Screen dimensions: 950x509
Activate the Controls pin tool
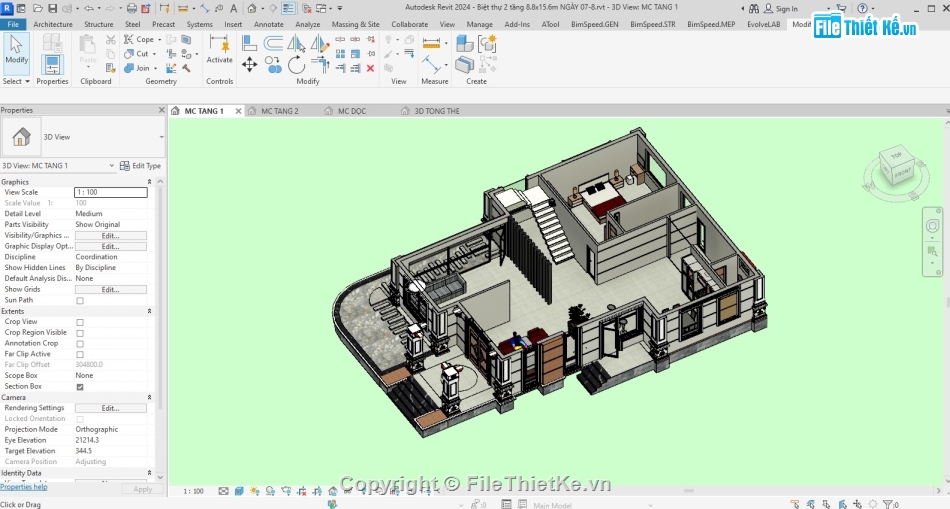pos(219,50)
